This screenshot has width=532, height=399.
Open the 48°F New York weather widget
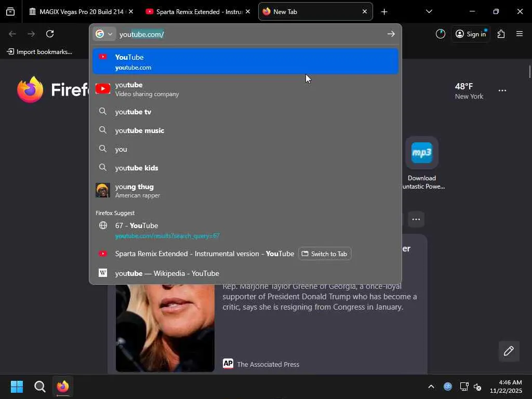coord(469,91)
